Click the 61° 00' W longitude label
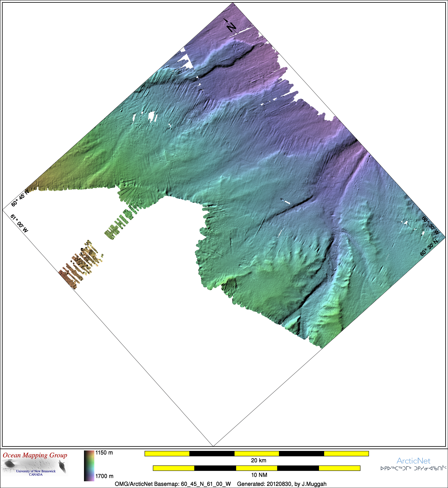The width and height of the screenshot is (448, 488). 19,223
